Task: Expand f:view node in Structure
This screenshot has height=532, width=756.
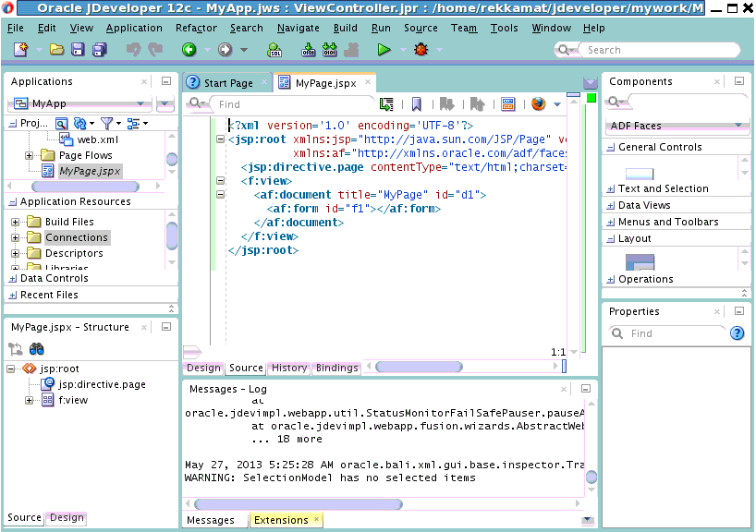Action: pos(29,400)
